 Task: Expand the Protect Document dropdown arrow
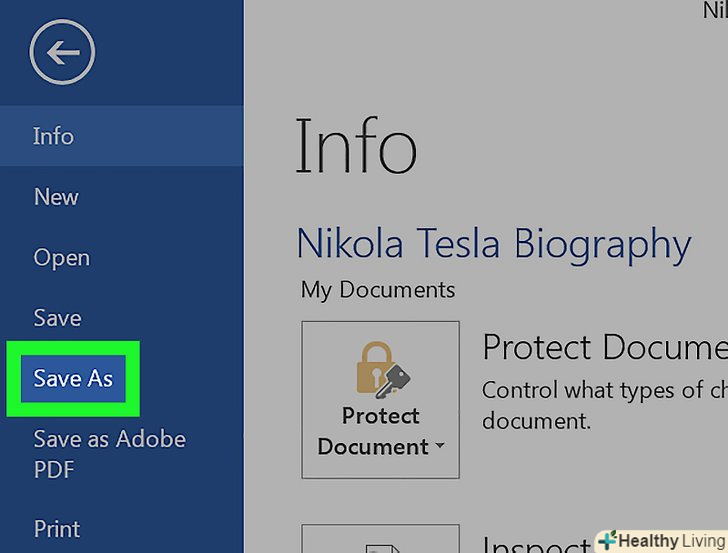(438, 447)
